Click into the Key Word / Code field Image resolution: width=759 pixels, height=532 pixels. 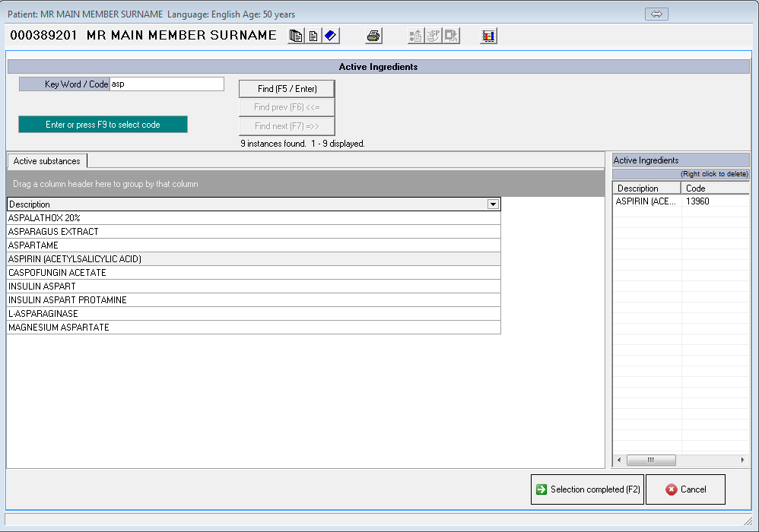pyautogui.click(x=167, y=84)
